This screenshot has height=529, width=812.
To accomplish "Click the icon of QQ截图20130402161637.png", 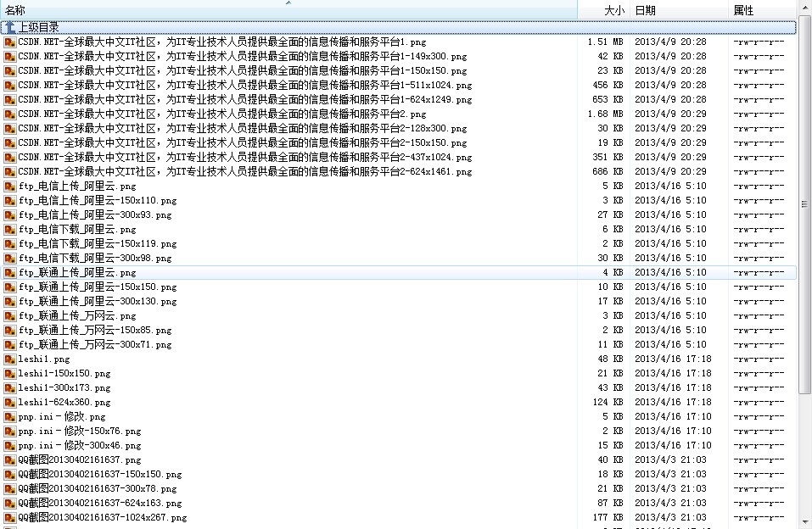I will pos(10,460).
